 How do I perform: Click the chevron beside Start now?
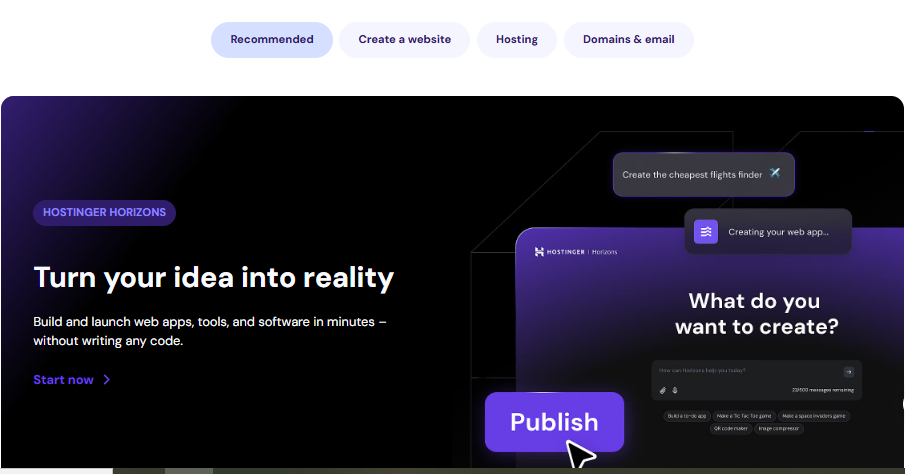(106, 380)
